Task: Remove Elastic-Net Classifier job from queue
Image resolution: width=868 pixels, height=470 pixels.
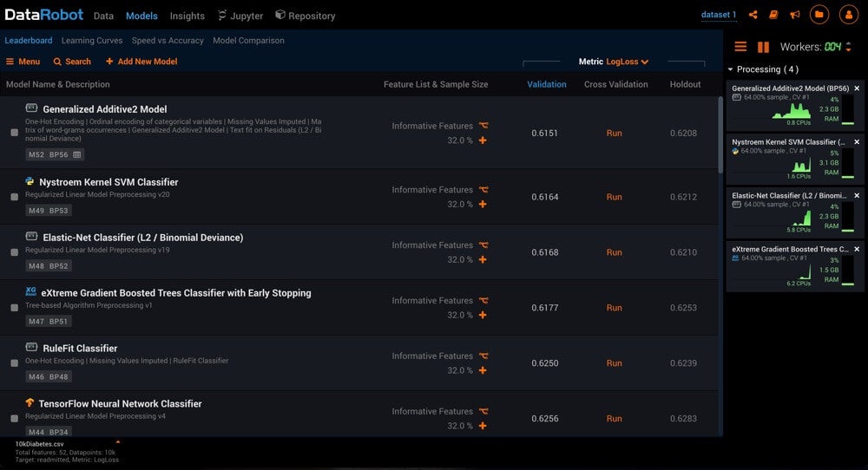Action: pos(857,196)
